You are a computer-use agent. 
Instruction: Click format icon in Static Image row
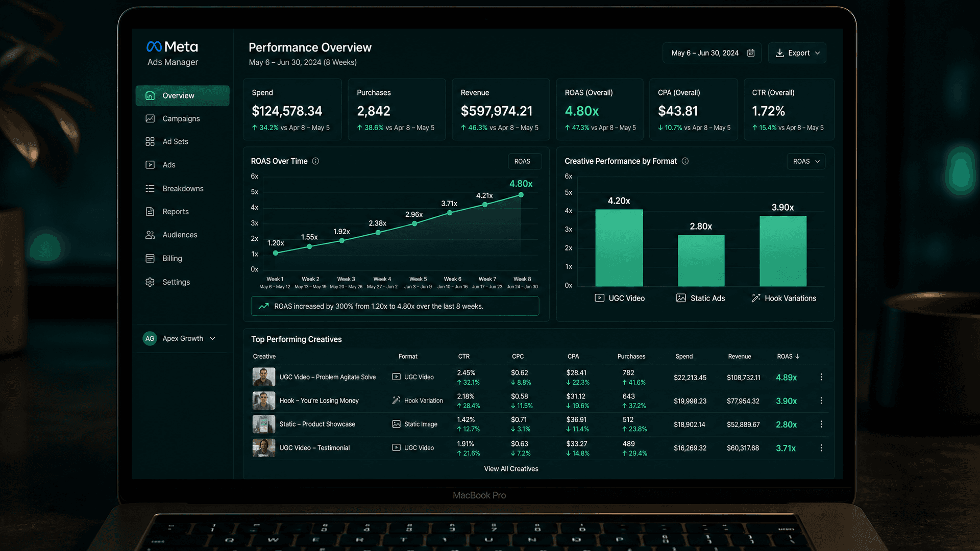[x=396, y=424]
